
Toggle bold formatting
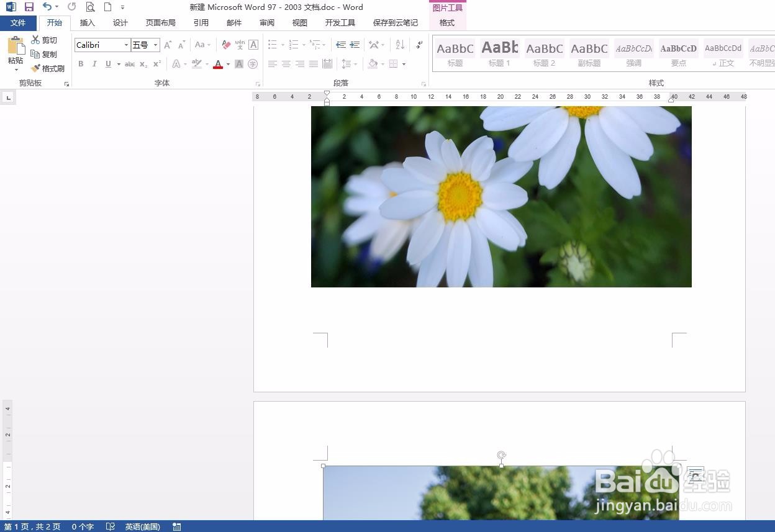click(81, 64)
